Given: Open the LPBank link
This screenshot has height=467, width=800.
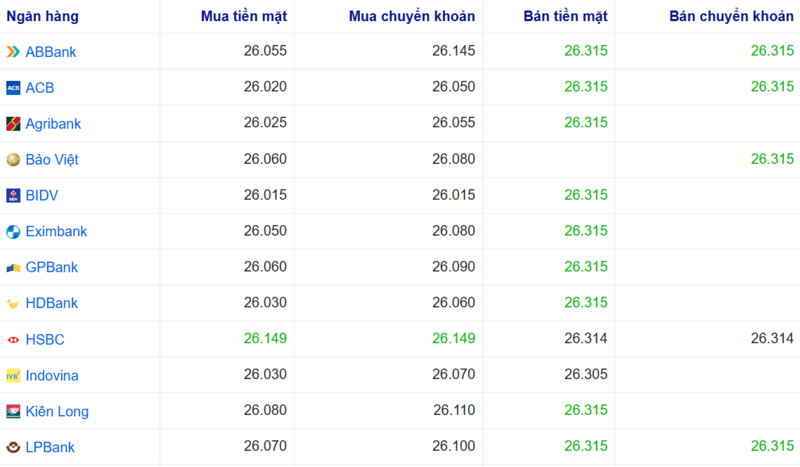Looking at the screenshot, I should [50, 447].
